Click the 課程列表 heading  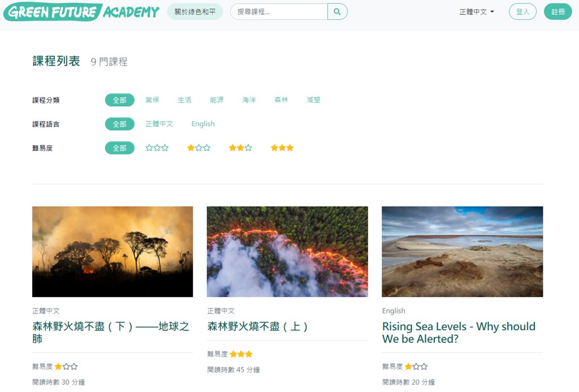pos(56,61)
